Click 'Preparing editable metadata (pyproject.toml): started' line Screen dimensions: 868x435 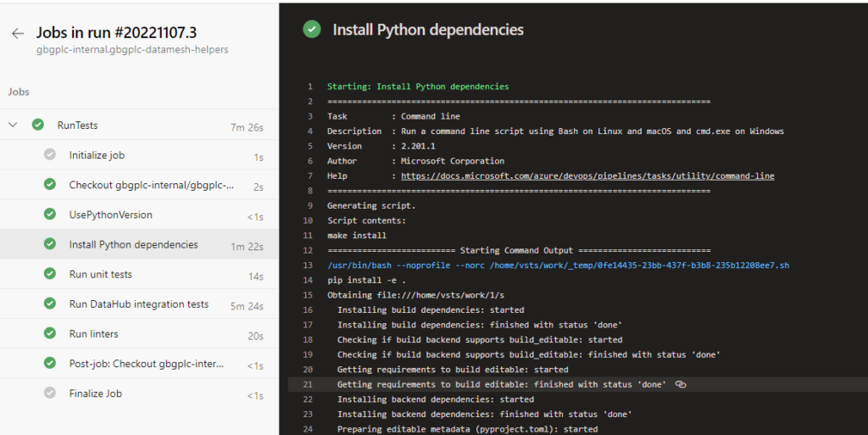pyautogui.click(x=468, y=429)
